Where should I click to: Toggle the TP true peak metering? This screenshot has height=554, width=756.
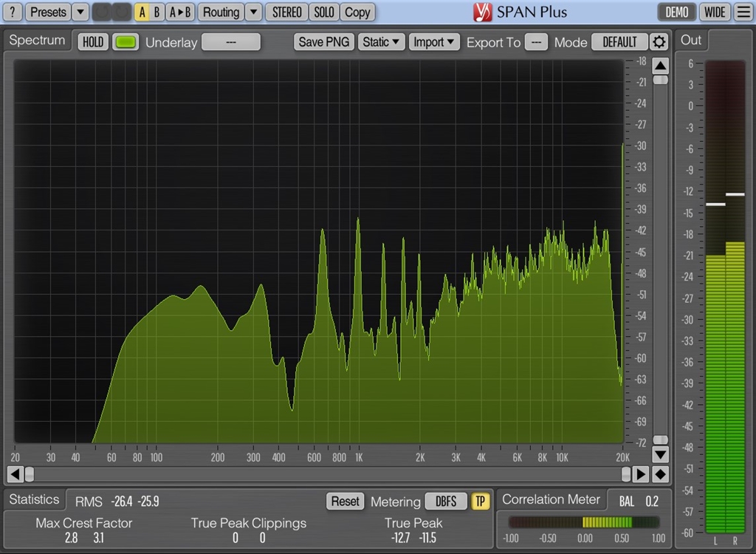pyautogui.click(x=481, y=502)
